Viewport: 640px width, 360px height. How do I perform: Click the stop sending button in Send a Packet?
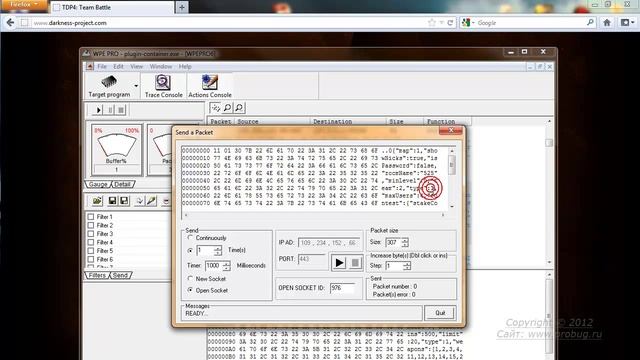[x=355, y=263]
